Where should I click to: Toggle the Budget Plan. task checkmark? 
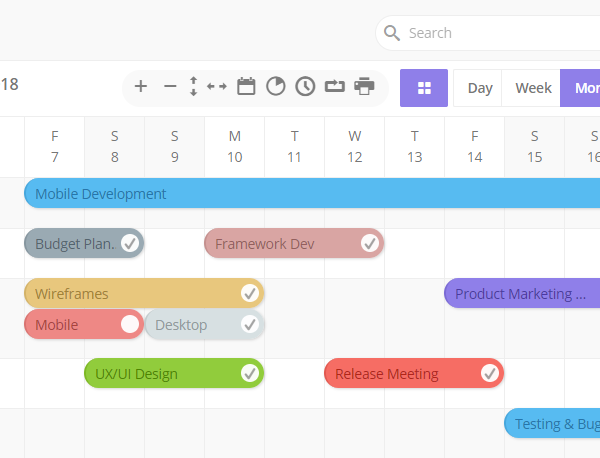point(130,243)
